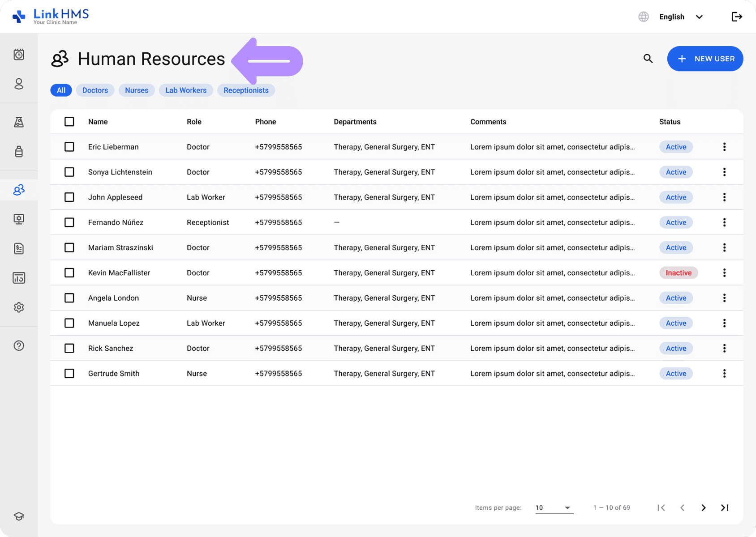Select the All filter tab
This screenshot has height=537, width=756.
[x=61, y=90]
